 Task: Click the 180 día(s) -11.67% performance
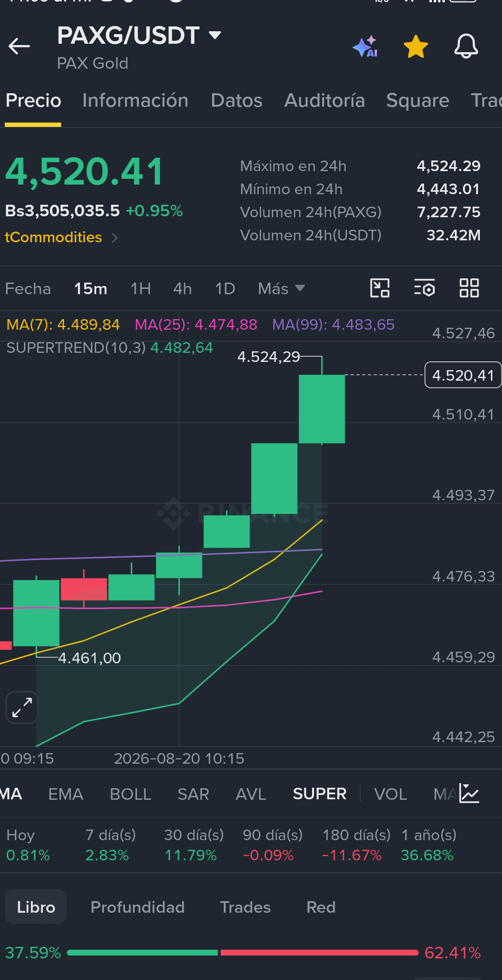pos(356,845)
